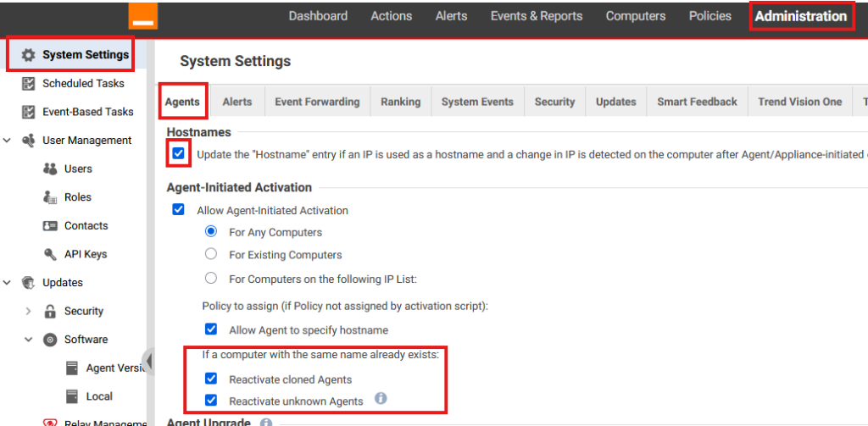Collapse the Software tree node
The image size is (868, 426).
pos(28,340)
